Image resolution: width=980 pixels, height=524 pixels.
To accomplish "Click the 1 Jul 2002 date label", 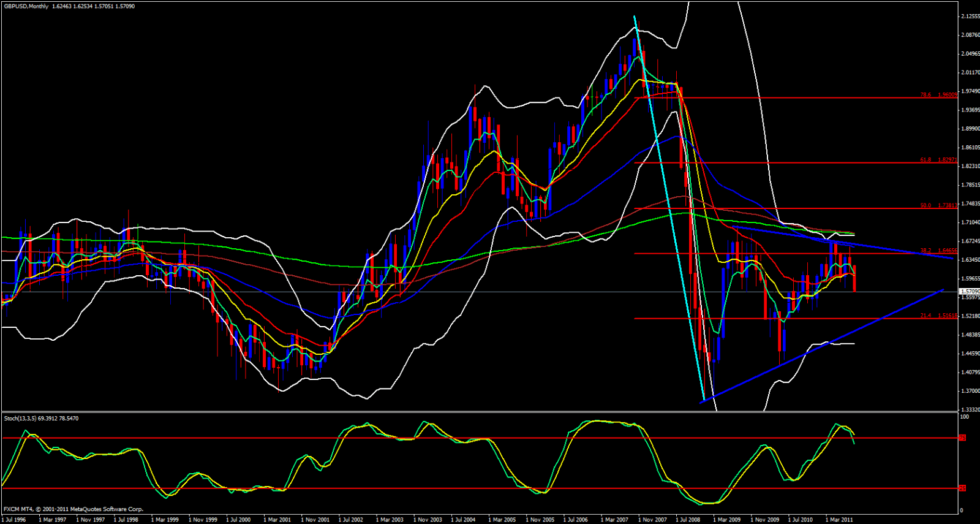I will pos(352,520).
